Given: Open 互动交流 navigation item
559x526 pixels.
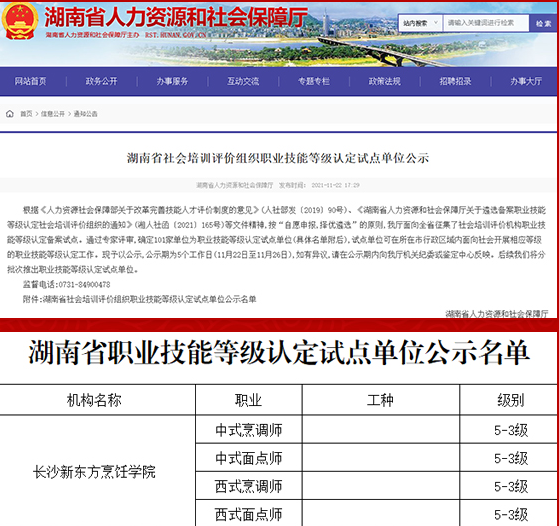Looking at the screenshot, I should (243, 81).
